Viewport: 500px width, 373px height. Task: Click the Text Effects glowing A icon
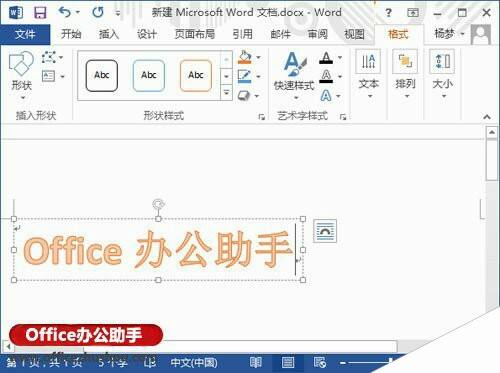(x=326, y=96)
